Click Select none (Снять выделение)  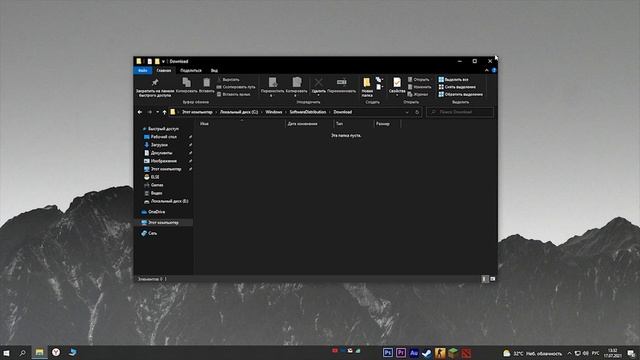coord(457,87)
